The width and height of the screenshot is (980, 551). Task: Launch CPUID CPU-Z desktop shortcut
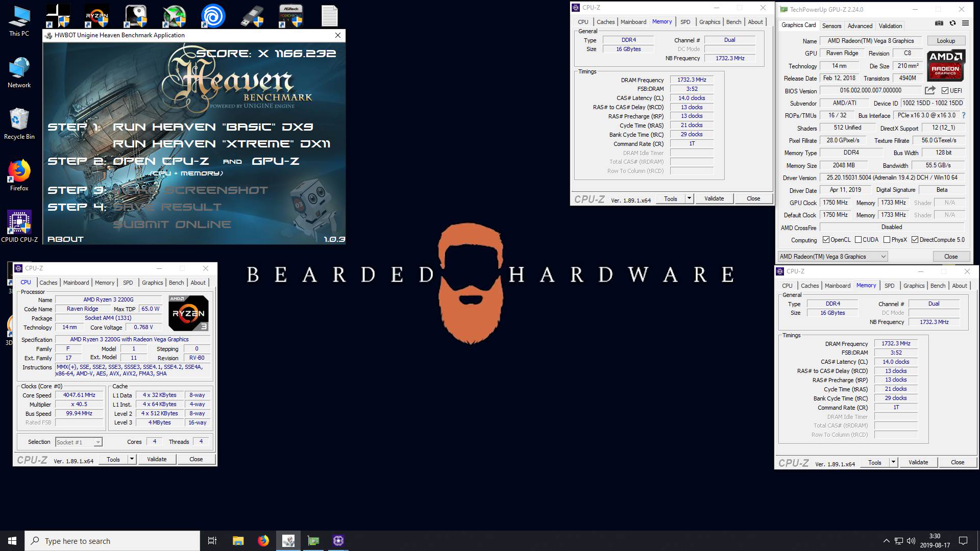pyautogui.click(x=19, y=226)
